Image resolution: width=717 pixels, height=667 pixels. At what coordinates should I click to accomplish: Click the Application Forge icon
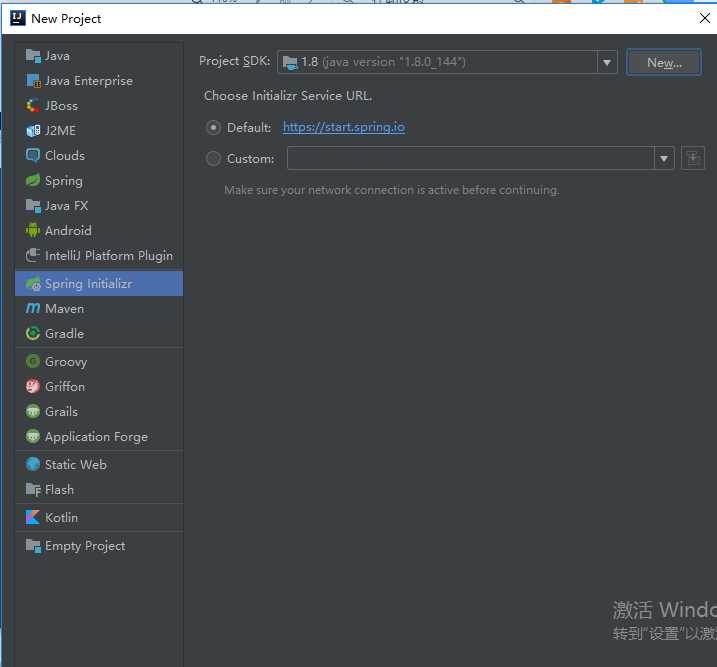(x=33, y=437)
